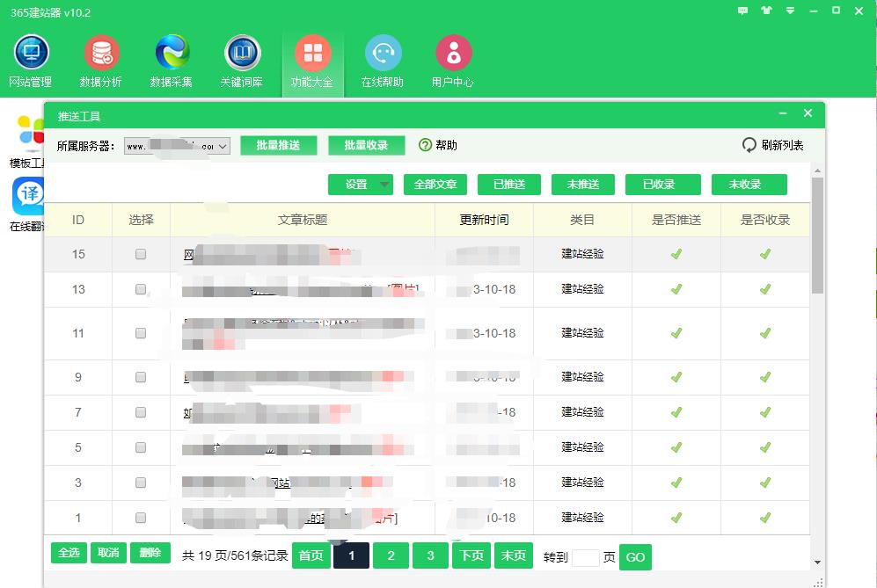877x588 pixels.
Task: Go to 首页 first page
Action: click(x=311, y=555)
